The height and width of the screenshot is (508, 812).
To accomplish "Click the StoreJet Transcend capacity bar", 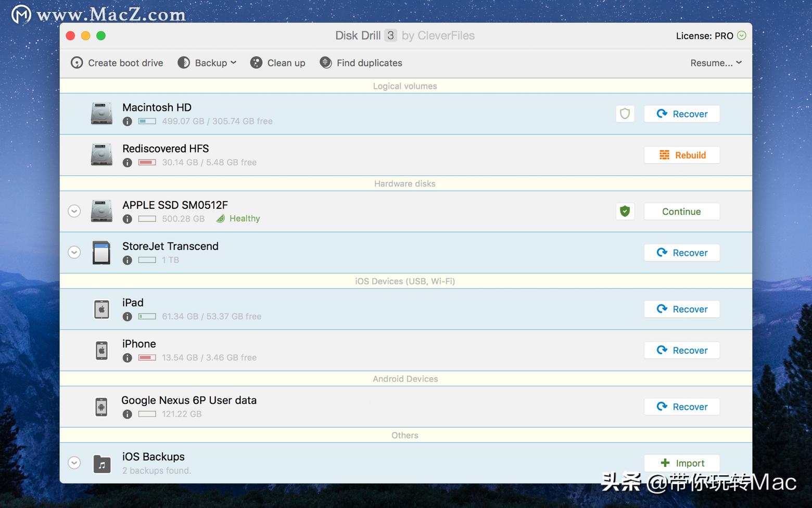I will tap(147, 260).
